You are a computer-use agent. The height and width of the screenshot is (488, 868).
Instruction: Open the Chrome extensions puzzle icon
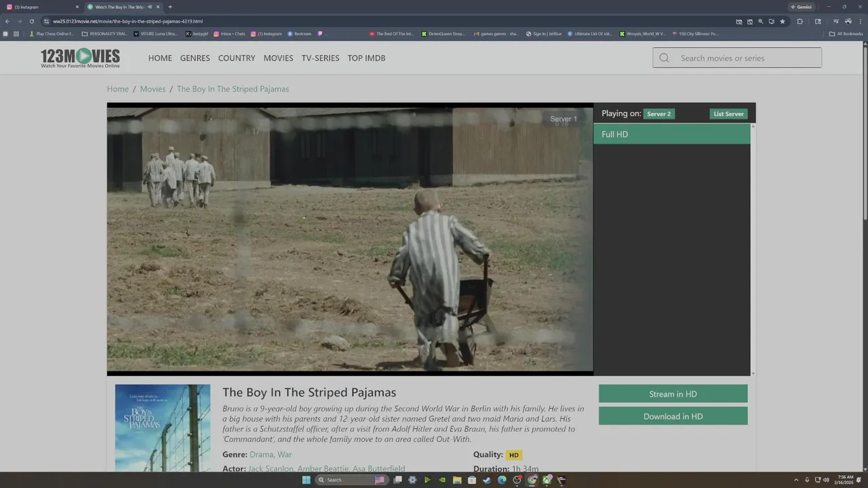(800, 21)
